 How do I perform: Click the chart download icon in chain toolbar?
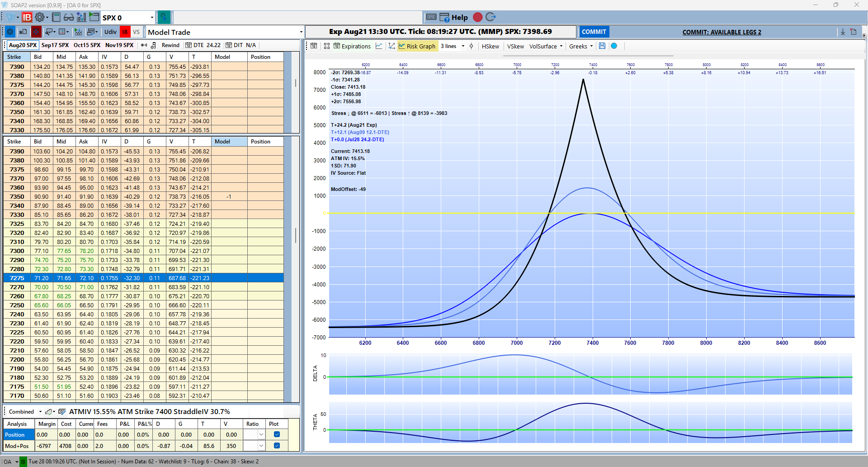click(78, 32)
